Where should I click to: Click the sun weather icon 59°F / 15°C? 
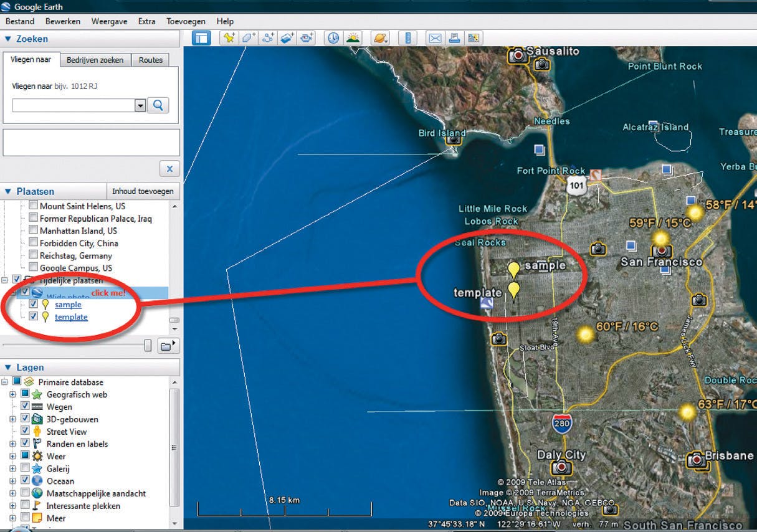coord(660,238)
